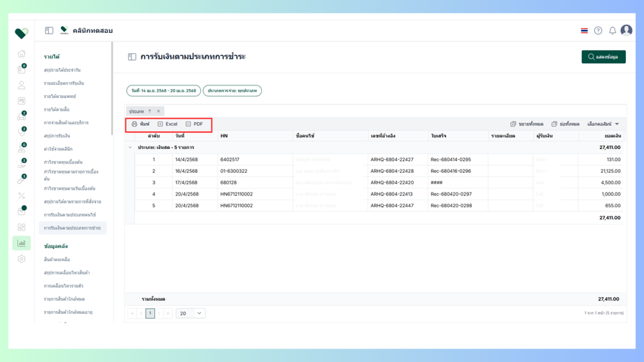This screenshot has height=362, width=644.
Task: Toggle the sidebar panel icon beside clinic name
Action: pos(49,31)
